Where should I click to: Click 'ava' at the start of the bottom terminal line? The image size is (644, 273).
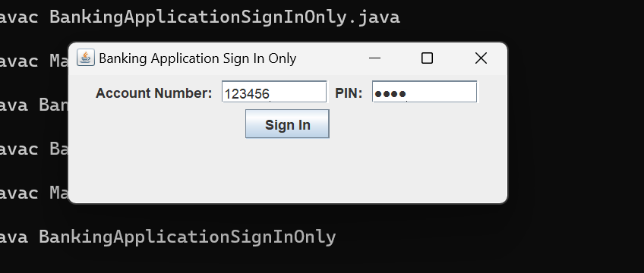(x=14, y=237)
